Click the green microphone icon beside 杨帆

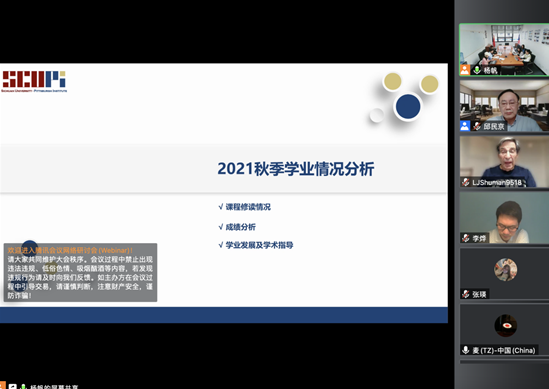point(477,70)
